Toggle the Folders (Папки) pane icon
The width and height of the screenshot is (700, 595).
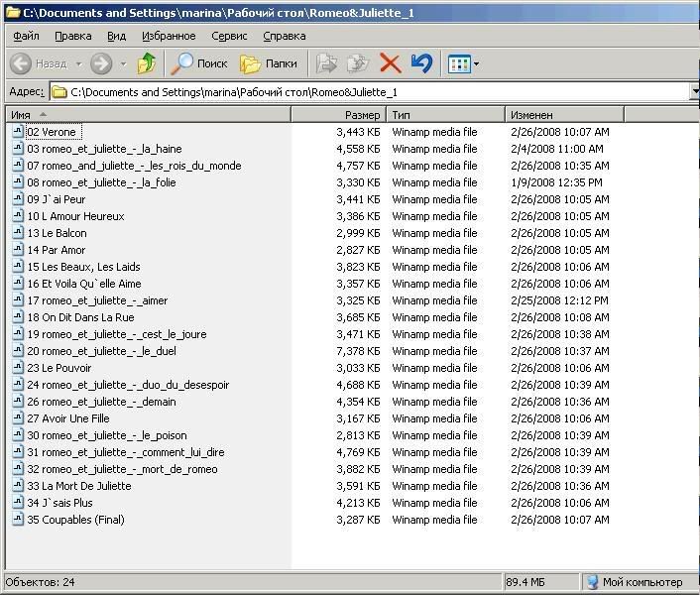tap(250, 63)
